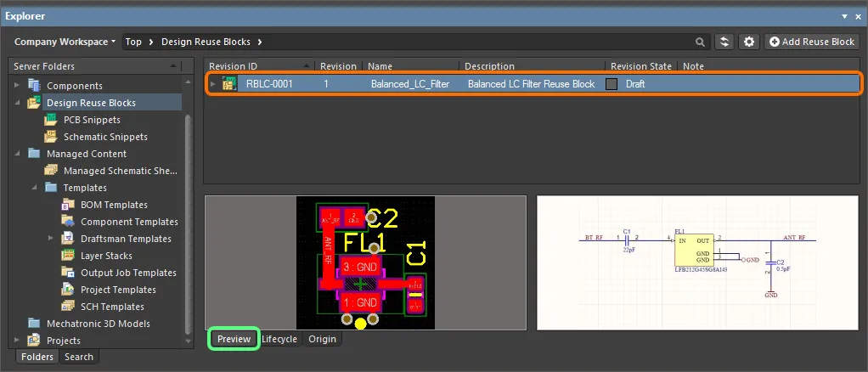Sort by the Revision State column header
The image size is (868, 372).
point(641,66)
